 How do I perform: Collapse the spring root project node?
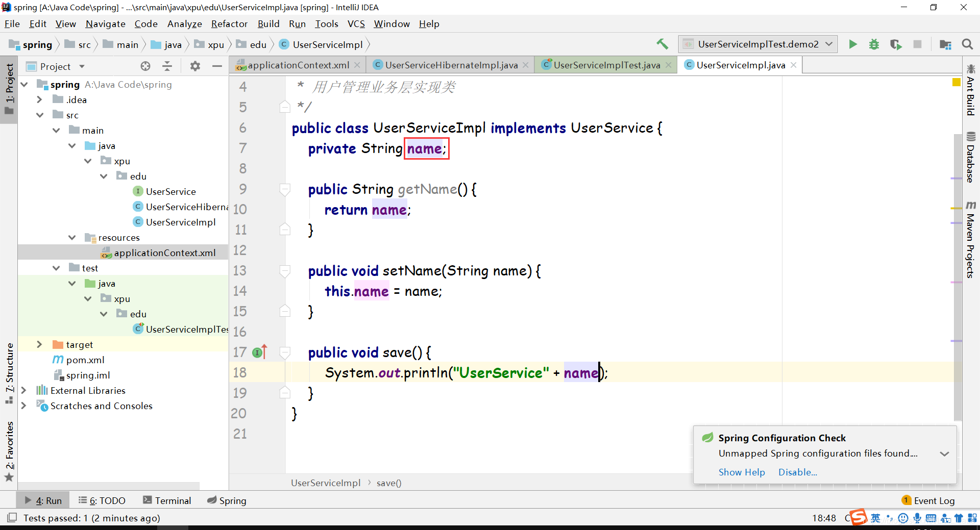click(24, 84)
